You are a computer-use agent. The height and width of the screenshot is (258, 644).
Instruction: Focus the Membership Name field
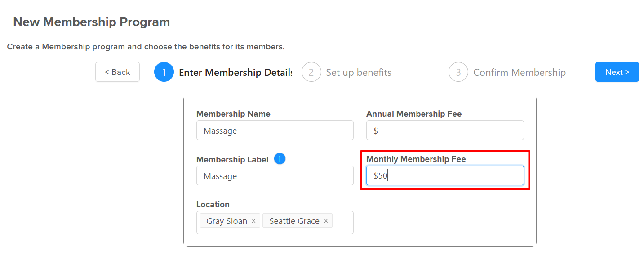pos(275,131)
